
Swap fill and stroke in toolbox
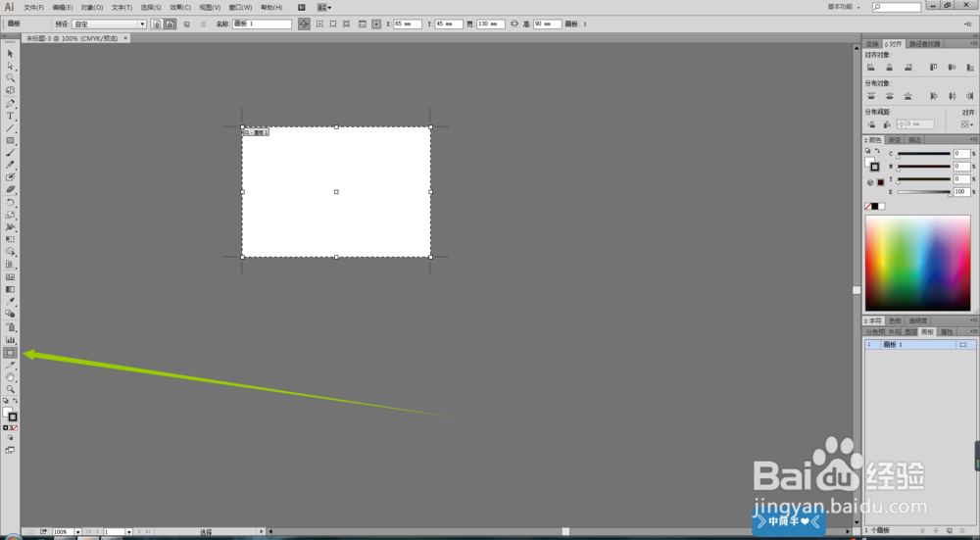pyautogui.click(x=15, y=400)
